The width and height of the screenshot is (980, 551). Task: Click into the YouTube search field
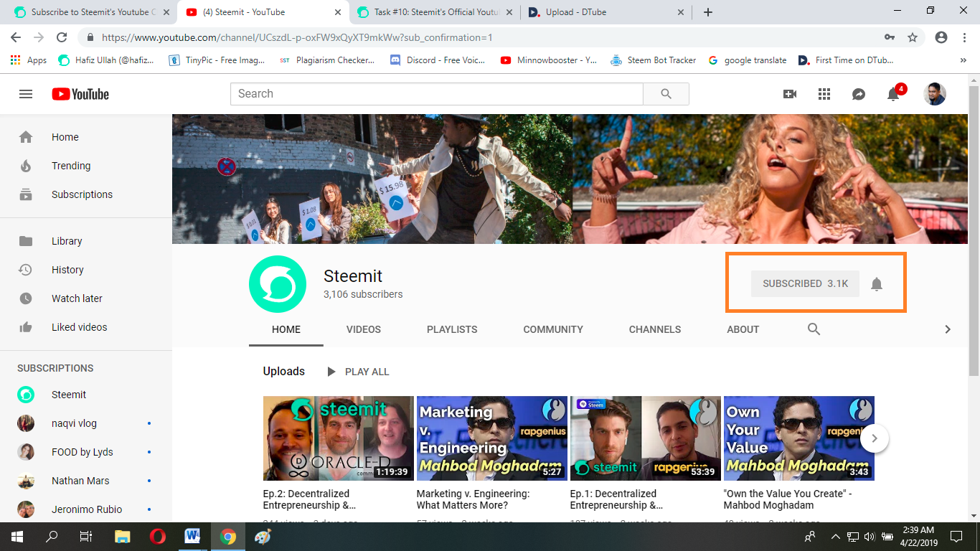click(436, 94)
